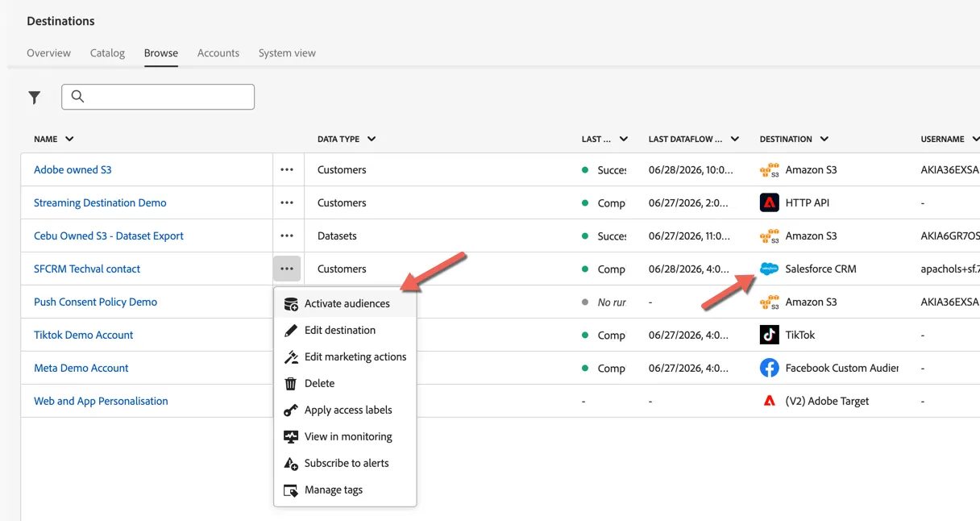Click the Facebook Custom Audience icon

pos(770,368)
